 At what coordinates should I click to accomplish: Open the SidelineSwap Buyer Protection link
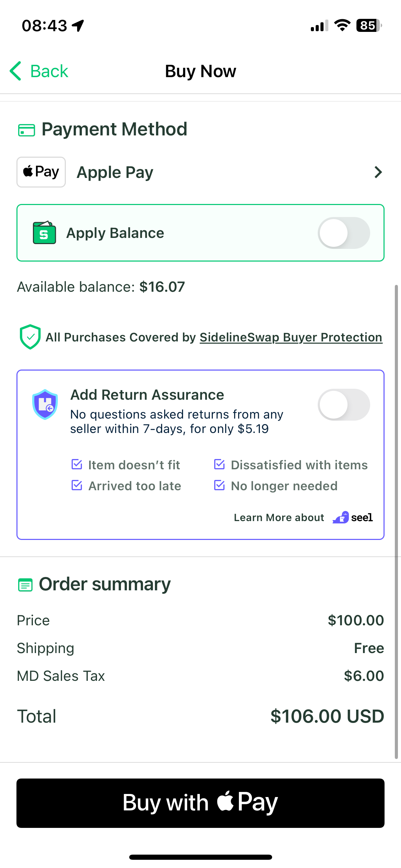coord(291,337)
